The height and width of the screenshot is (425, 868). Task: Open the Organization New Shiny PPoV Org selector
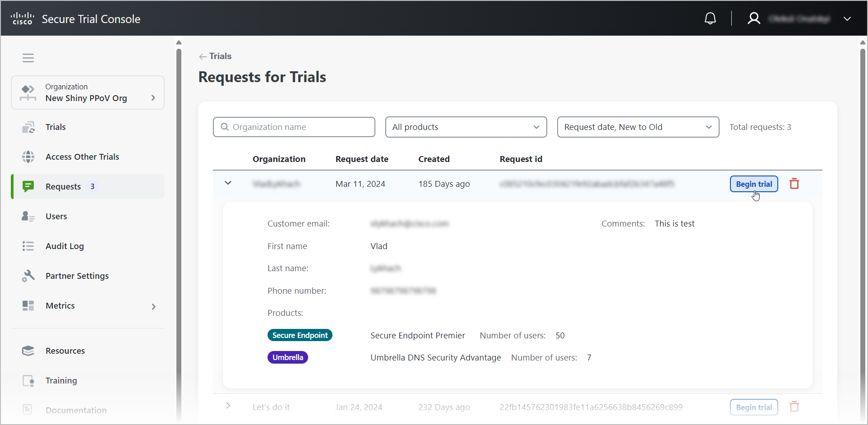[x=88, y=92]
